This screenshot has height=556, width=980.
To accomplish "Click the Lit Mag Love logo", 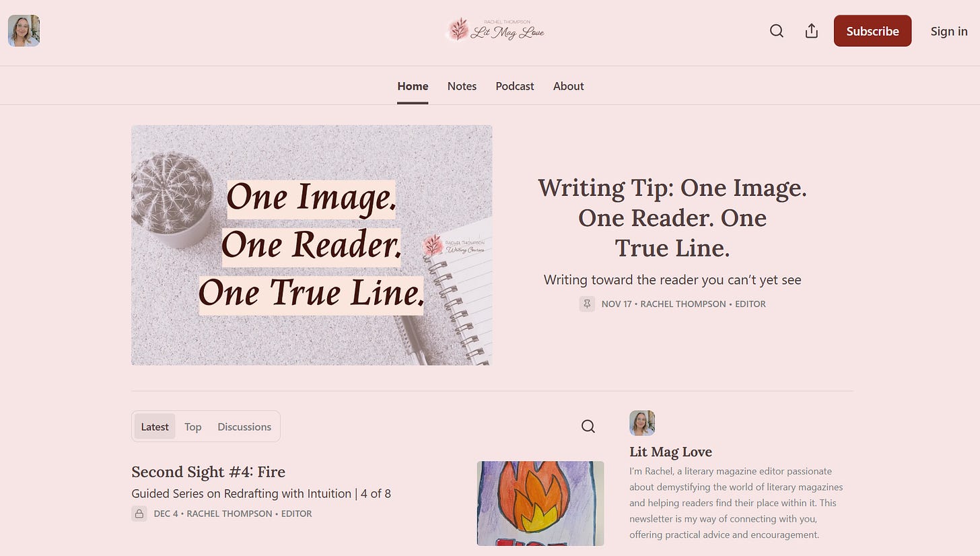I will click(495, 30).
